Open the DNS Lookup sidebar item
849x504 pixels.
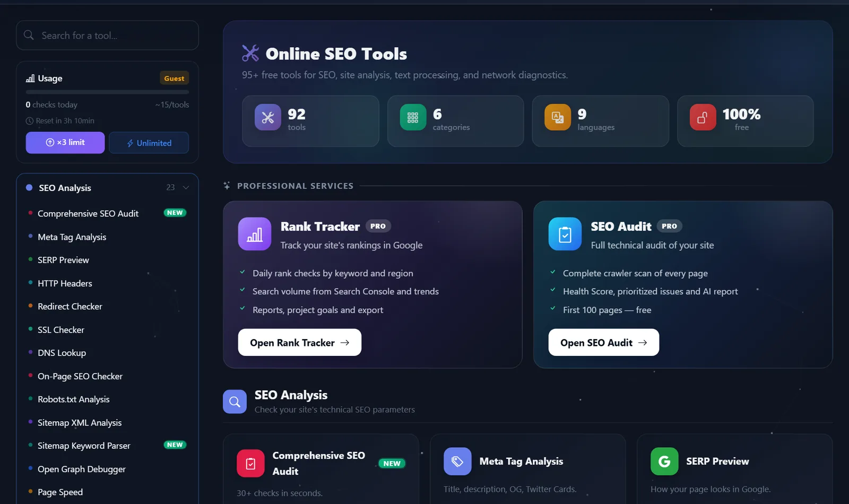click(107, 353)
